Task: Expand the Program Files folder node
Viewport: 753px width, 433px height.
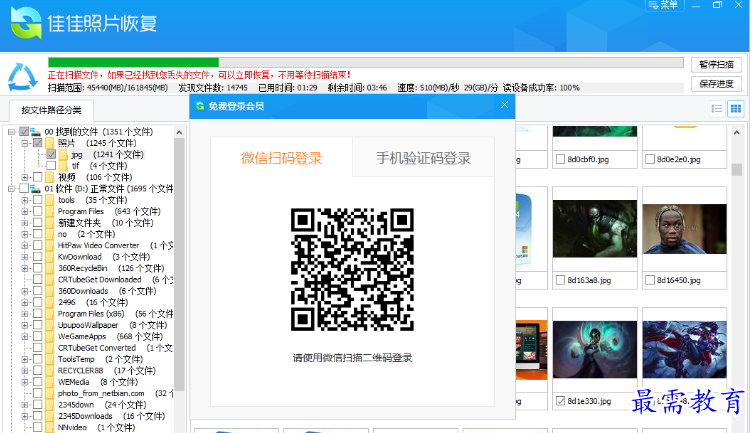Action: click(x=24, y=211)
